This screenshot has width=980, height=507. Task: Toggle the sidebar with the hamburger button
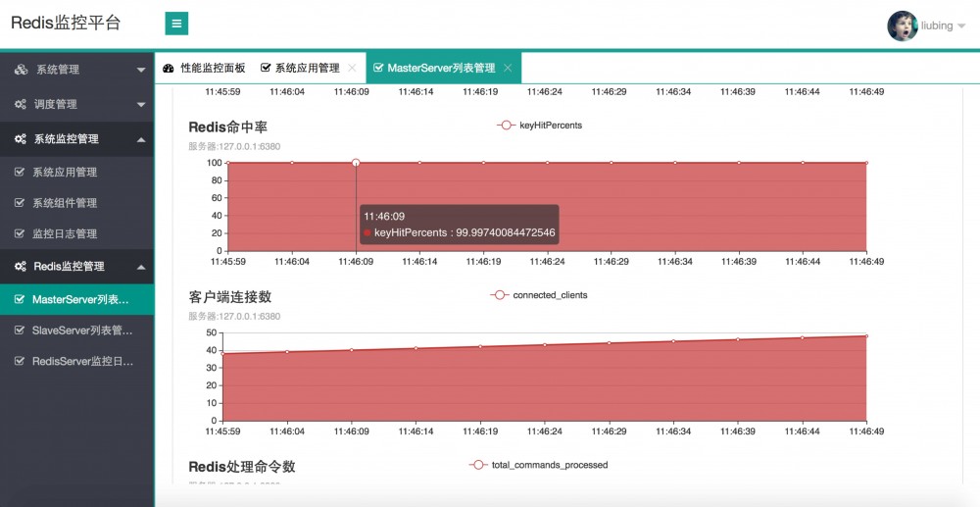176,24
